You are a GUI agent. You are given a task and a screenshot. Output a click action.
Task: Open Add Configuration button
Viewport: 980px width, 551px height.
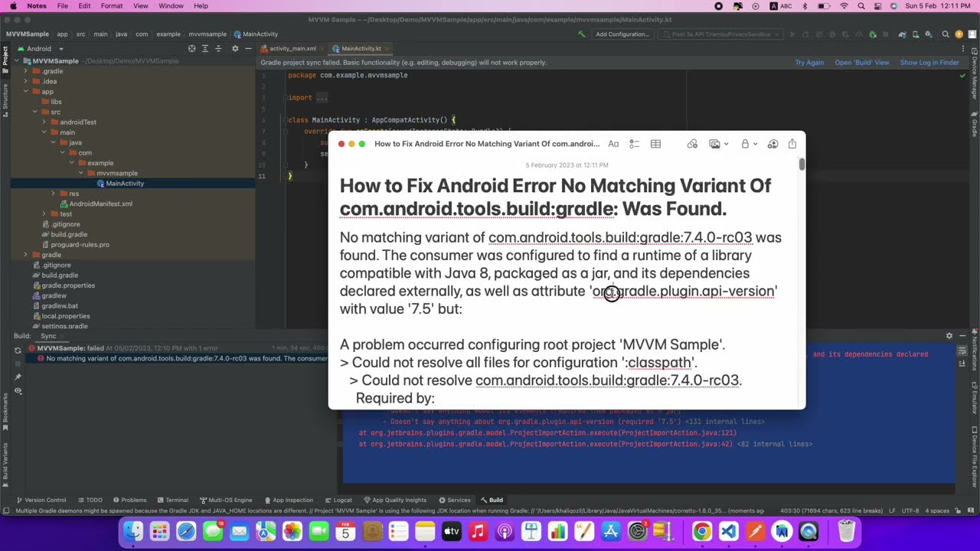coord(622,34)
